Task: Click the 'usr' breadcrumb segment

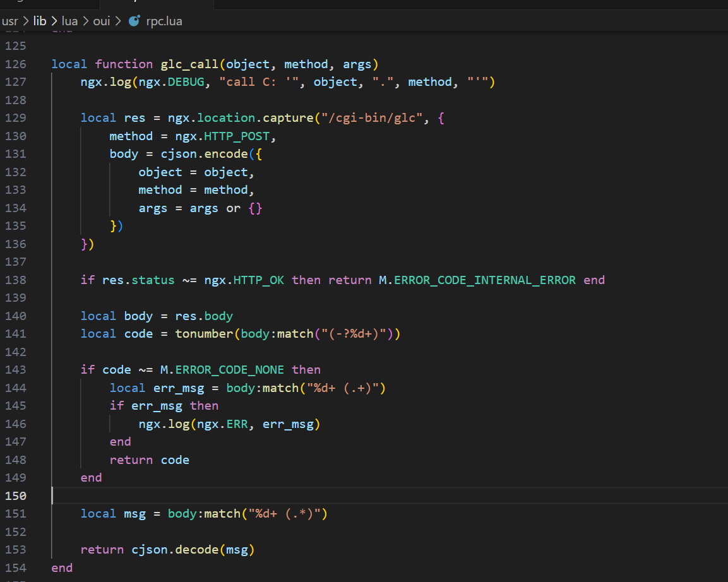Action: pos(9,21)
